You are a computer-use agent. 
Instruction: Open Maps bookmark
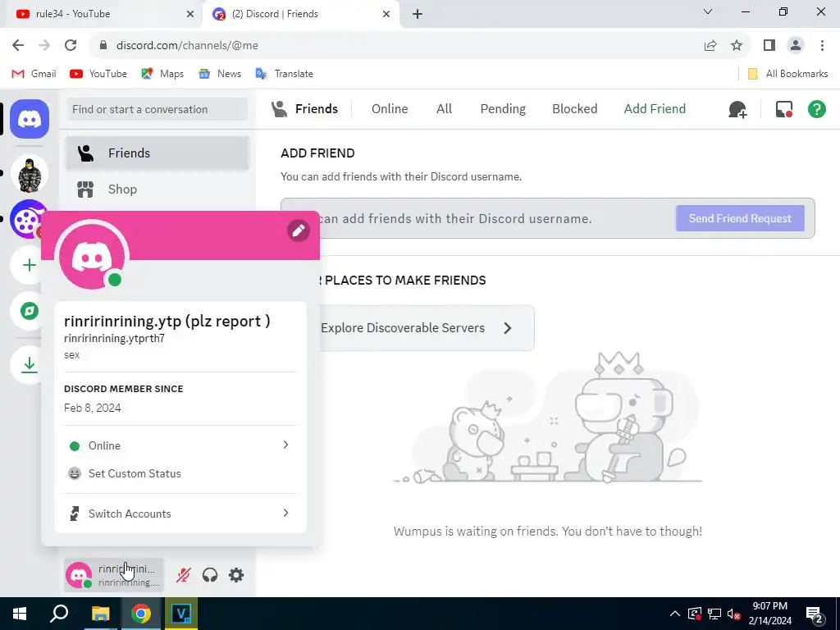[x=162, y=74]
